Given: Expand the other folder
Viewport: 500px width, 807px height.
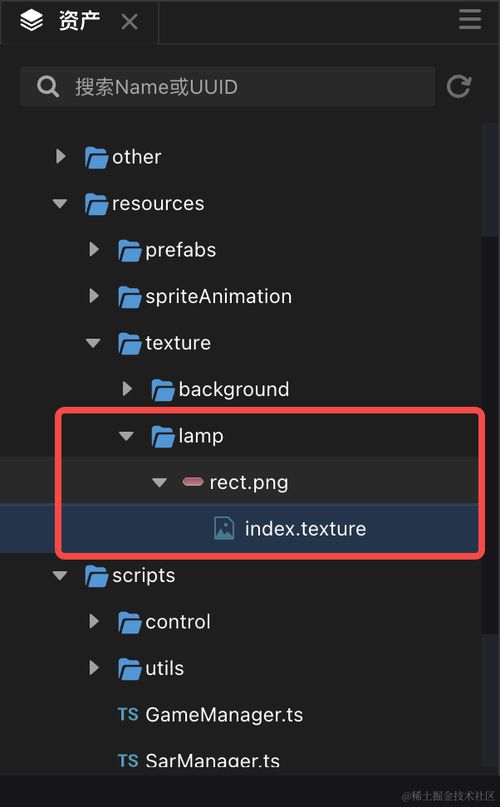Looking at the screenshot, I should (61, 156).
